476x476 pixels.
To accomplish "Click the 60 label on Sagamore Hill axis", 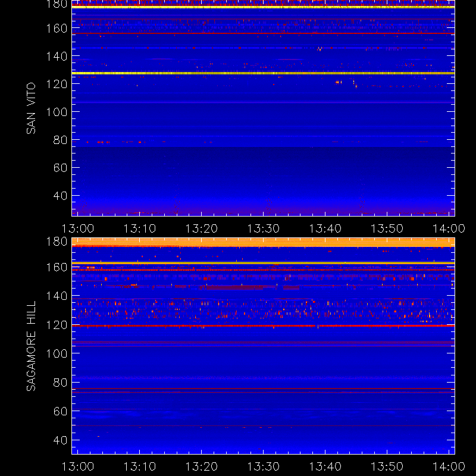I will click(x=60, y=411).
